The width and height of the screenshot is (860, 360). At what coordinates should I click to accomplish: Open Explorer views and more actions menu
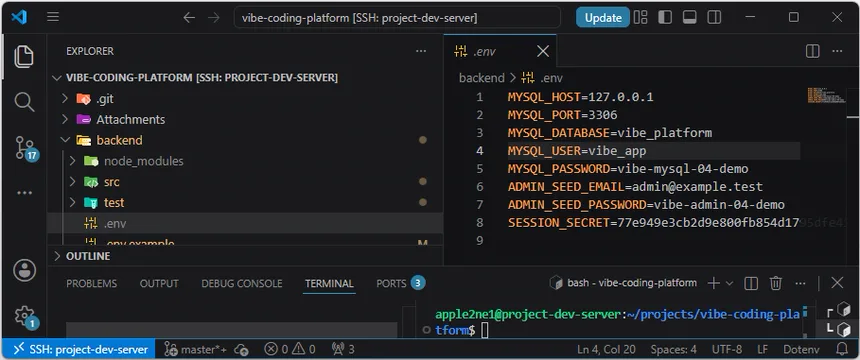tap(421, 51)
